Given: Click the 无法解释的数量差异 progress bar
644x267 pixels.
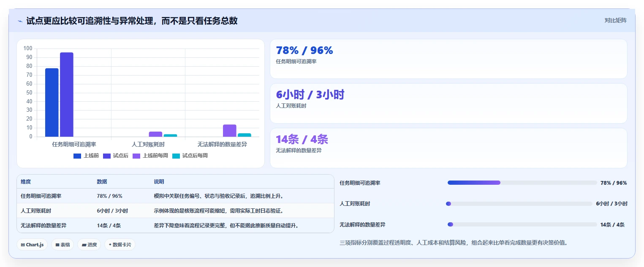Looking at the screenshot, I should coord(522,224).
